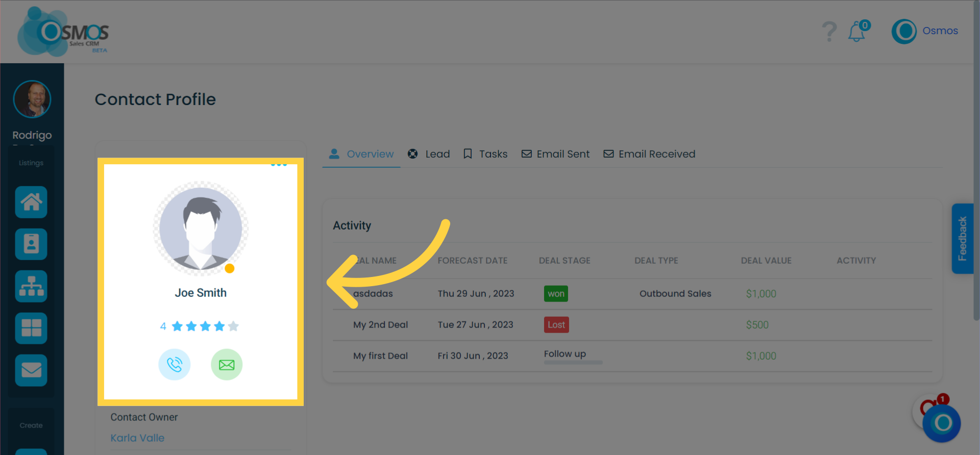The image size is (980, 455).
Task: Click the Outbound Sales deal type cell
Action: point(675,294)
